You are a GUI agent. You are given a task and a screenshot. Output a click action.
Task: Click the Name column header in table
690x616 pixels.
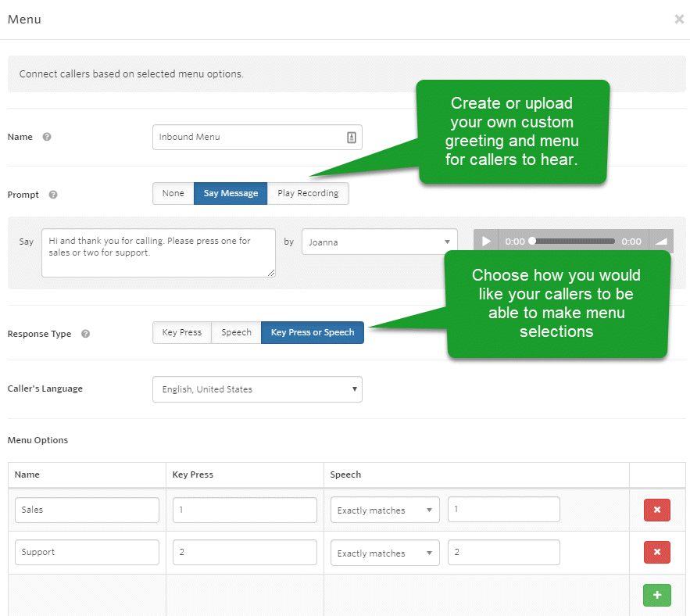pos(27,475)
